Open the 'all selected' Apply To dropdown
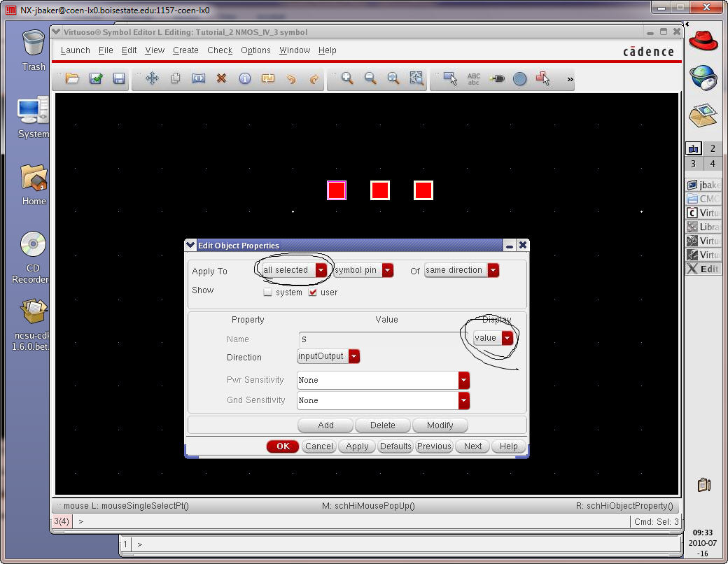 [321, 270]
